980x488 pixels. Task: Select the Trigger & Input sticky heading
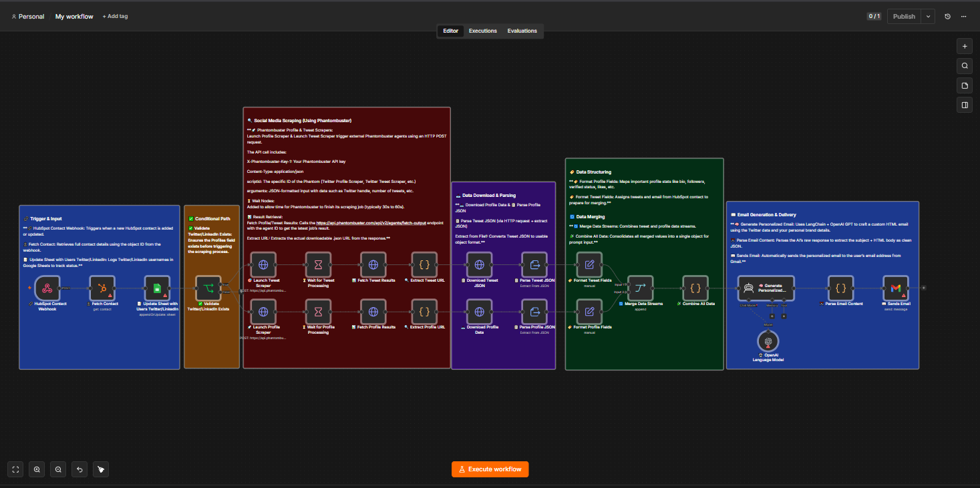tap(45, 218)
